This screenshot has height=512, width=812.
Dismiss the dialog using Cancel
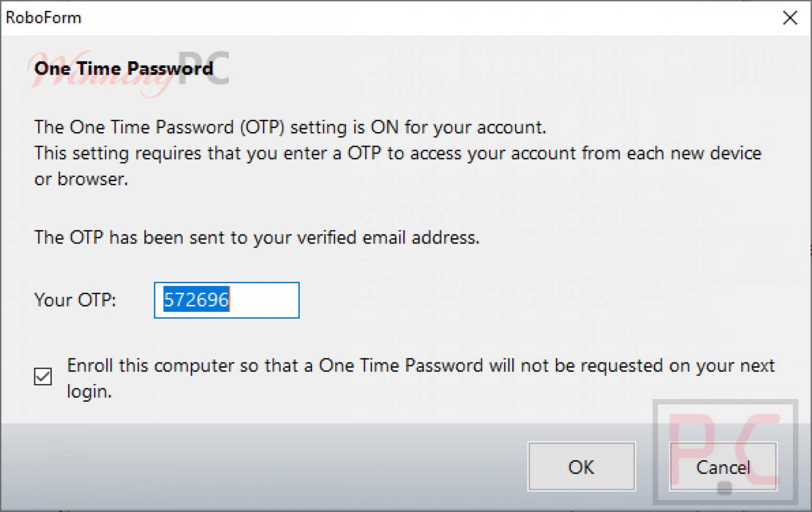(x=723, y=467)
